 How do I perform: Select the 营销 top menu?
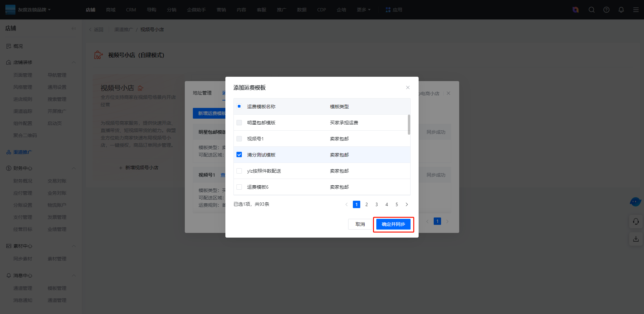click(x=221, y=10)
